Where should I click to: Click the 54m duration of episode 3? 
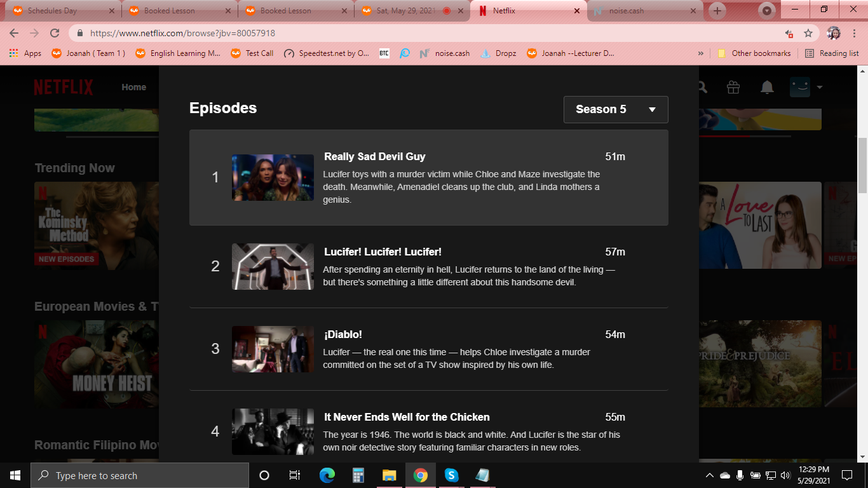[615, 334]
